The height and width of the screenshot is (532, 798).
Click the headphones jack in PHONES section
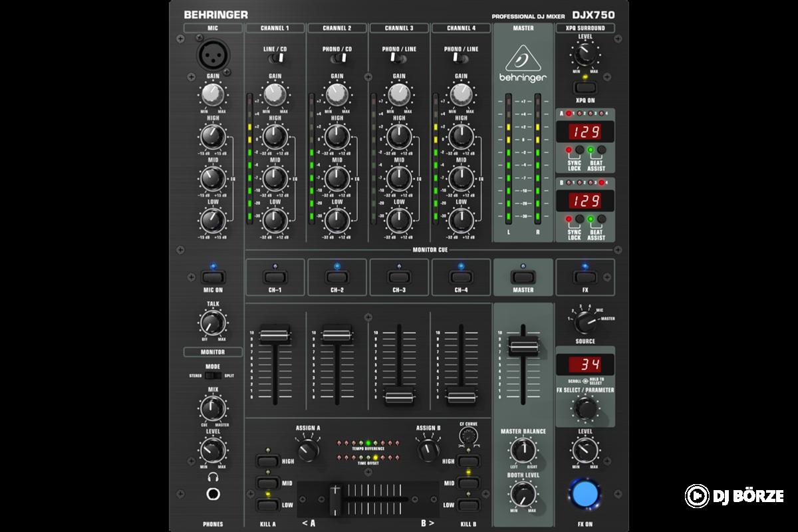(x=213, y=494)
